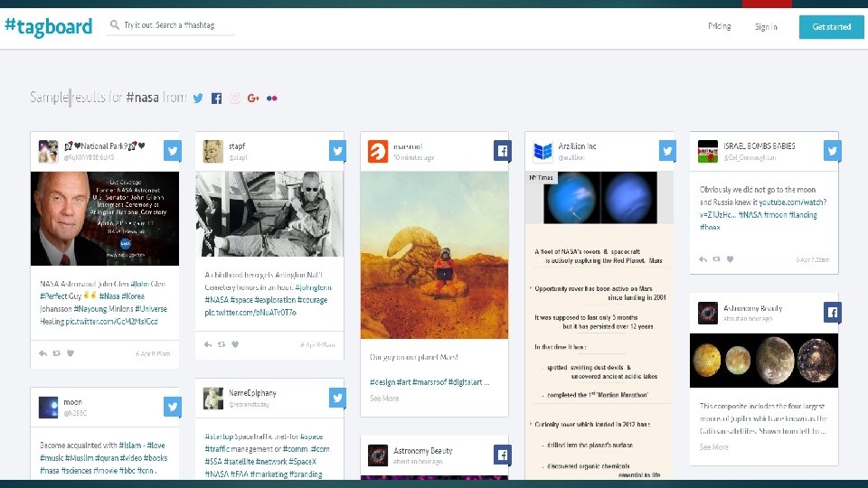This screenshot has width=868, height=488.
Task: Filter results by Twitter icon in header
Action: point(198,98)
